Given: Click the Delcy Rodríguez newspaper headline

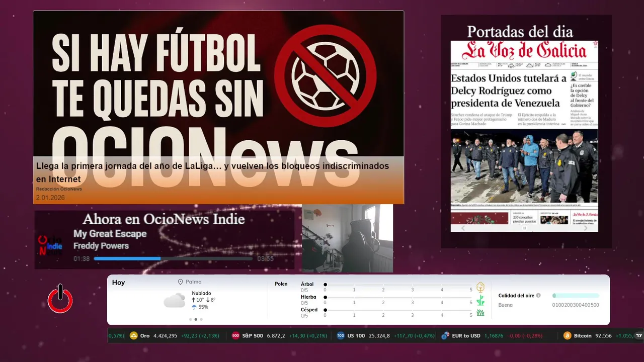Looking at the screenshot, I should tap(508, 90).
